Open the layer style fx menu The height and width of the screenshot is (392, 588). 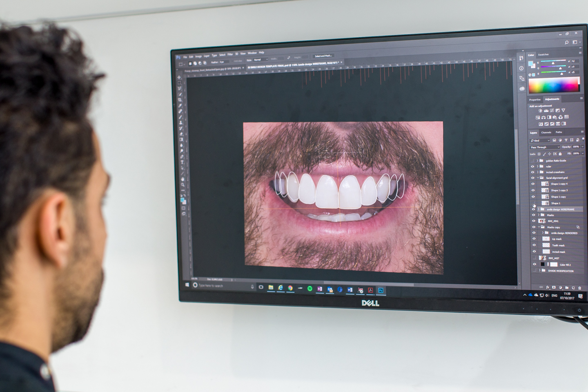[x=548, y=287]
